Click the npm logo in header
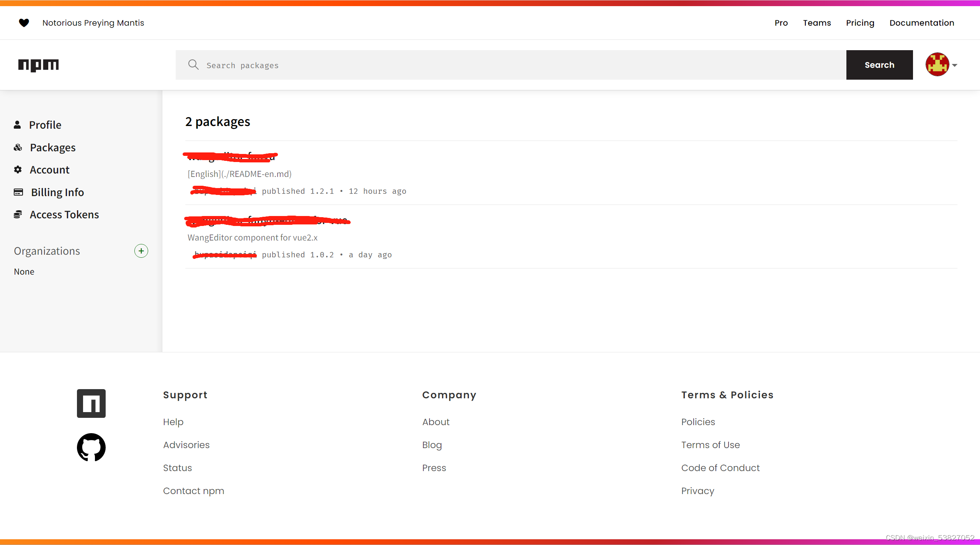The width and height of the screenshot is (980, 545). (x=38, y=65)
